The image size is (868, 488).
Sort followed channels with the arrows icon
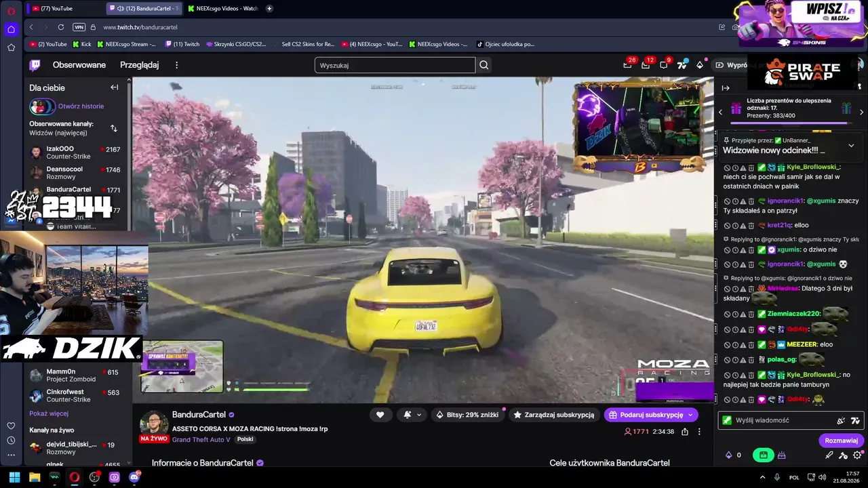point(114,128)
